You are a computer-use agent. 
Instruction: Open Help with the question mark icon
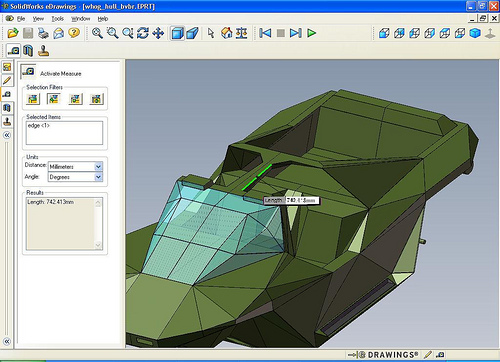(74, 33)
